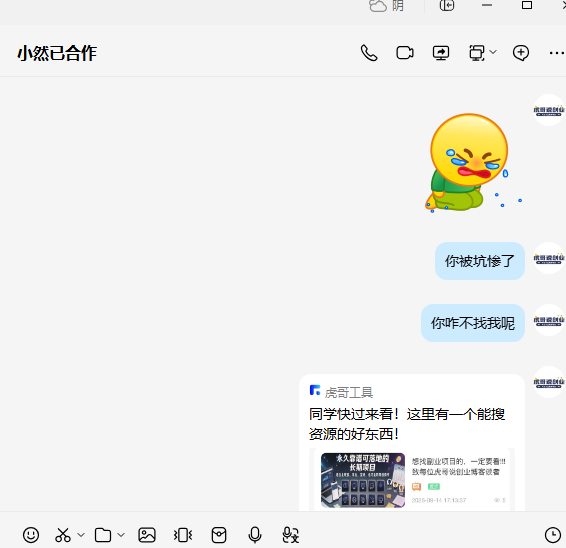Open the shared card titled 同学快过来看

click(x=412, y=442)
